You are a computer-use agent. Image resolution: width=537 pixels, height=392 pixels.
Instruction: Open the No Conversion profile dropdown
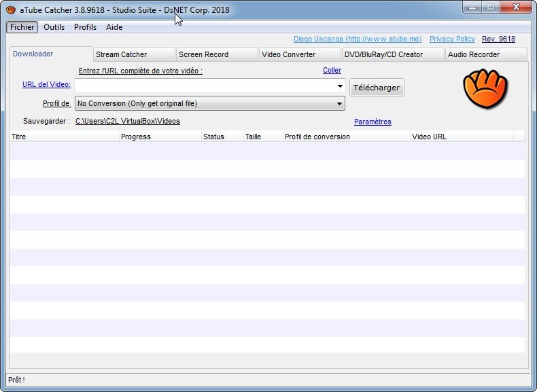pos(209,103)
